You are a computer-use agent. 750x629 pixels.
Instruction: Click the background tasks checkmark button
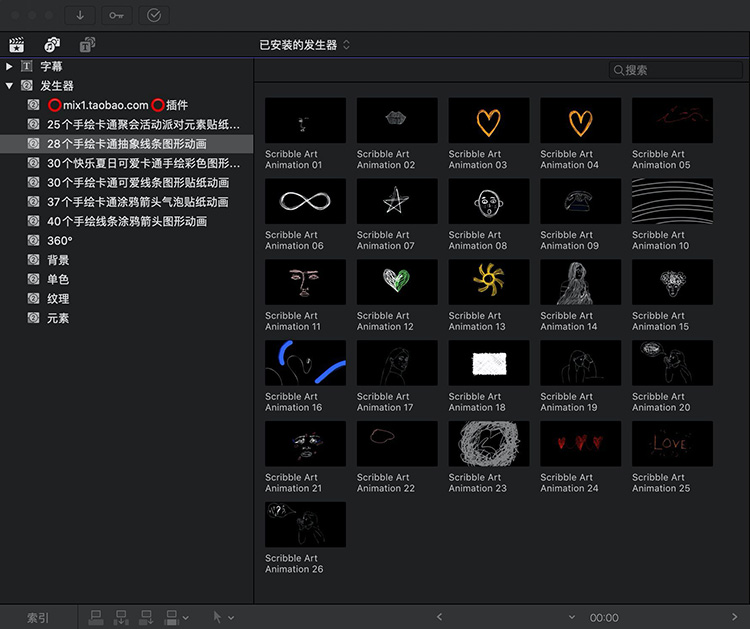click(154, 15)
